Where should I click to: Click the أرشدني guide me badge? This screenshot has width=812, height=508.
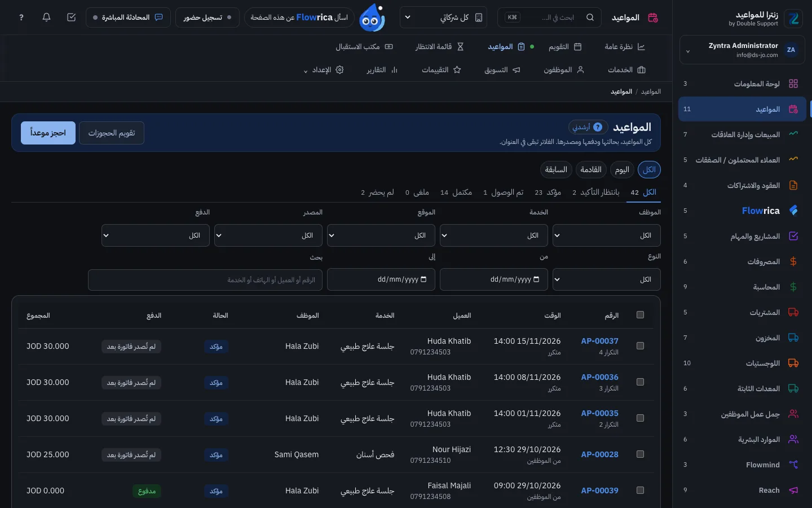588,127
